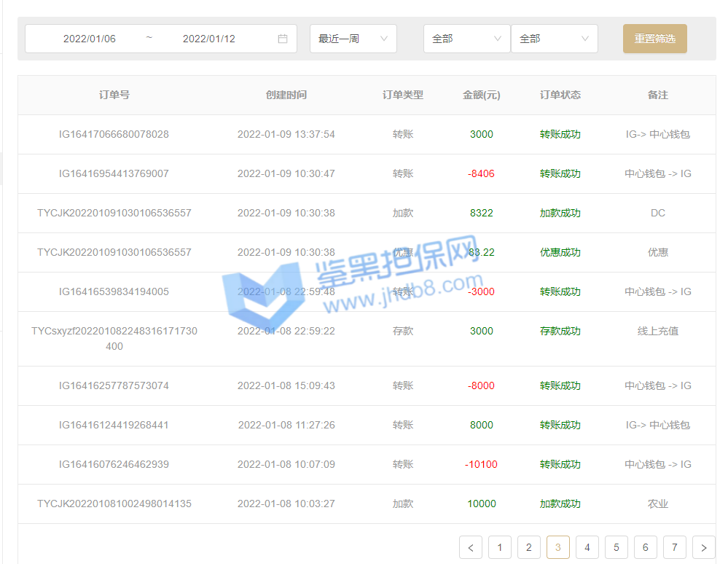Select the end date 2022/01/12 field
The image size is (728, 564).
pyautogui.click(x=209, y=39)
